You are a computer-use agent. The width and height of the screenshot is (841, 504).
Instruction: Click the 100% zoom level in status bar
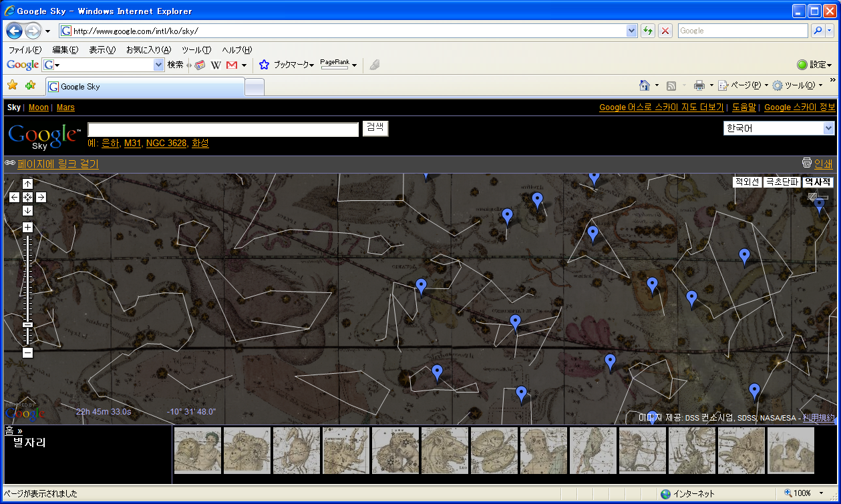[x=802, y=493]
